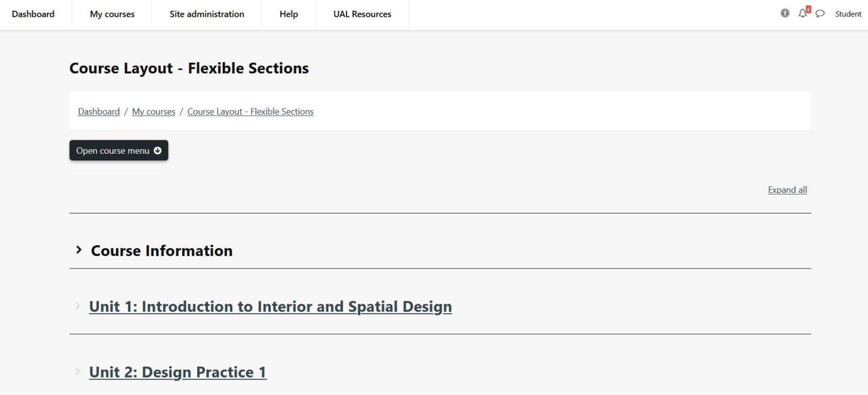The width and height of the screenshot is (868, 395).
Task: Expand Unit 1 using its chevron
Action: click(77, 306)
